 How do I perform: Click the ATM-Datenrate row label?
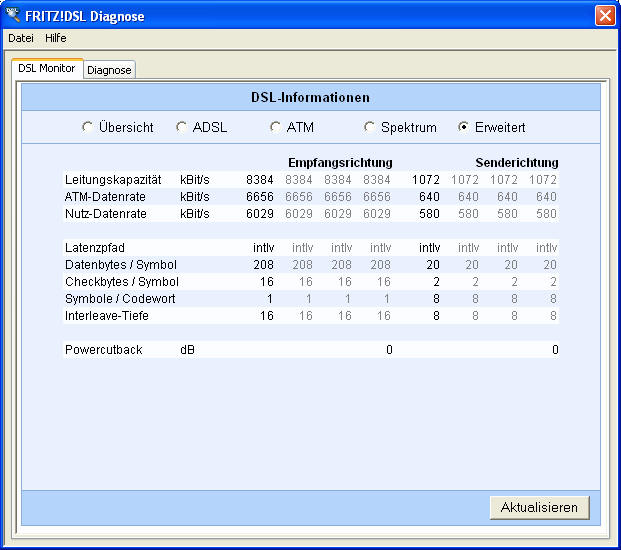(x=105, y=197)
